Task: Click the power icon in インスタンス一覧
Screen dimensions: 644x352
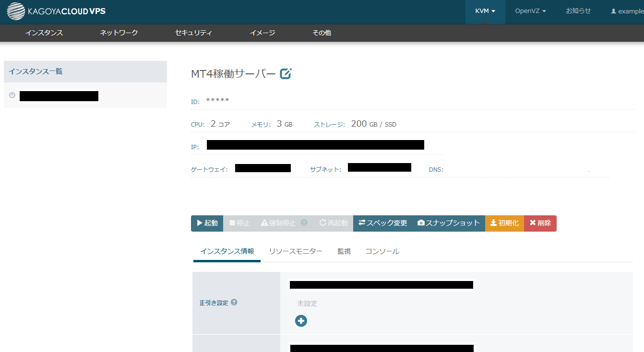Action: click(x=12, y=95)
